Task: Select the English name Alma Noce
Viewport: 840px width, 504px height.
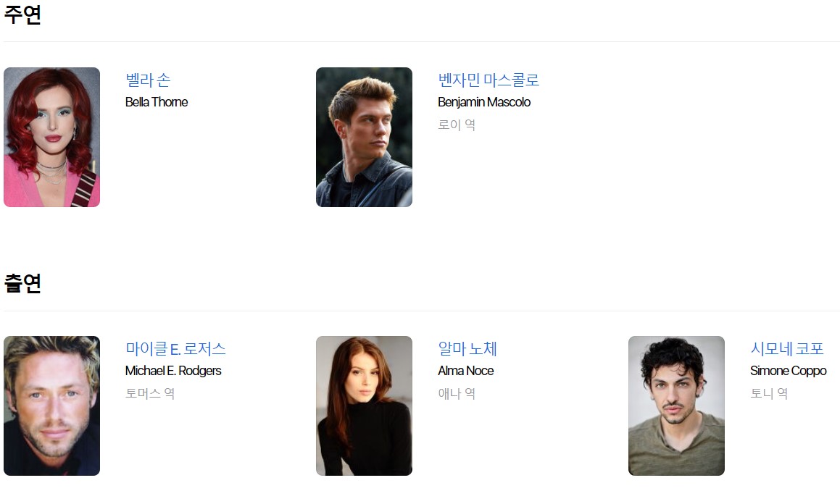Action: [465, 371]
